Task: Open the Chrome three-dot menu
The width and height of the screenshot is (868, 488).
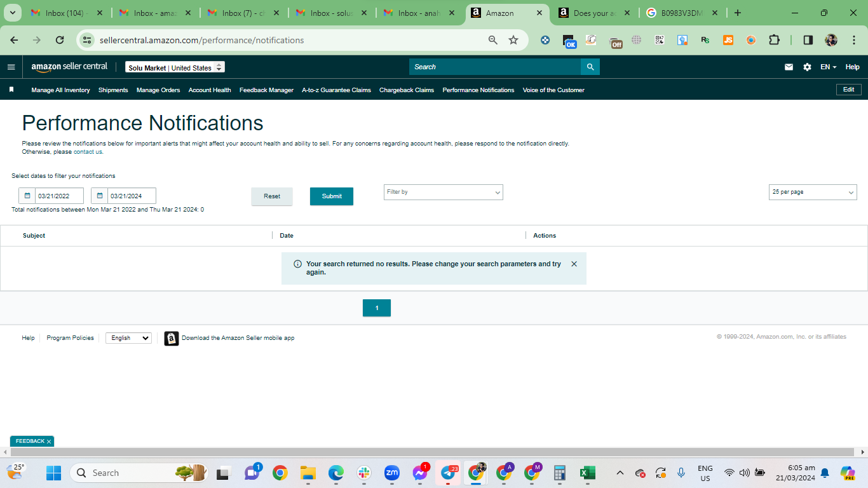Action: [x=853, y=40]
